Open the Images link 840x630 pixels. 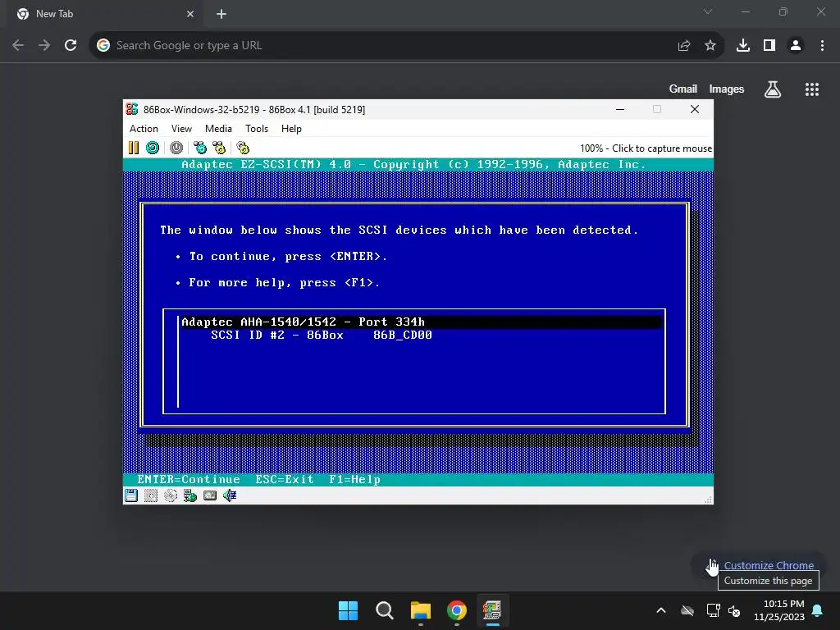[727, 89]
